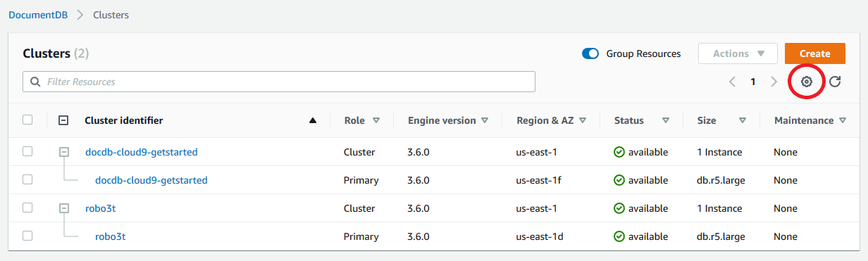
Task: Sort by Region & AZ column
Action: point(583,120)
